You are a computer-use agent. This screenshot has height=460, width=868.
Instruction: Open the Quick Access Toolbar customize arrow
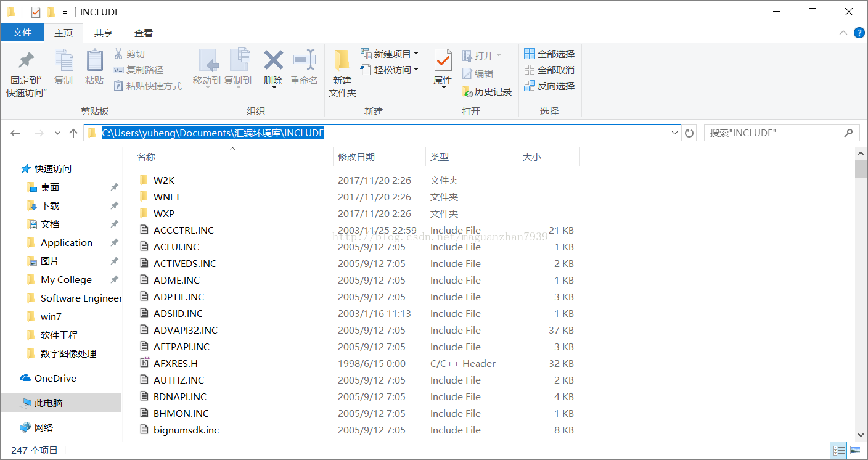(65, 12)
